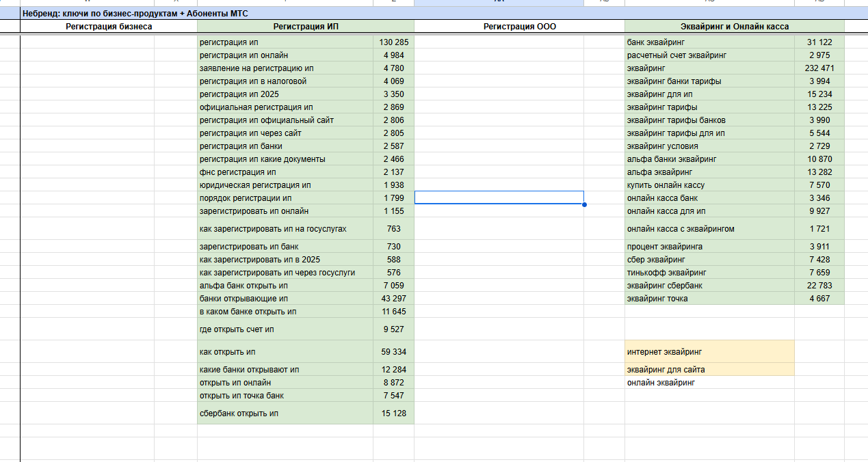The image size is (868, 462).
Task: Select the cell 'онлайн эквайринг'
Action: pos(710,383)
